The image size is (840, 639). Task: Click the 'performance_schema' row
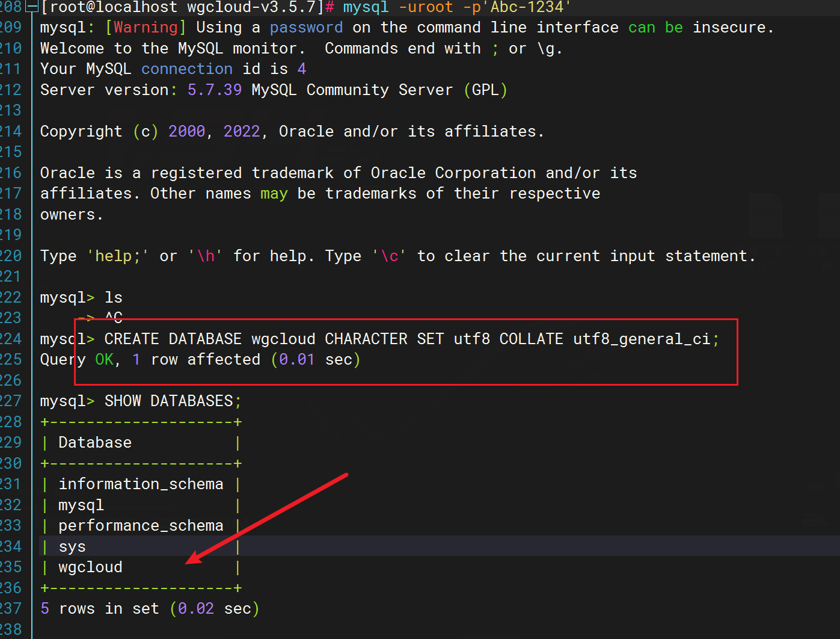(141, 526)
